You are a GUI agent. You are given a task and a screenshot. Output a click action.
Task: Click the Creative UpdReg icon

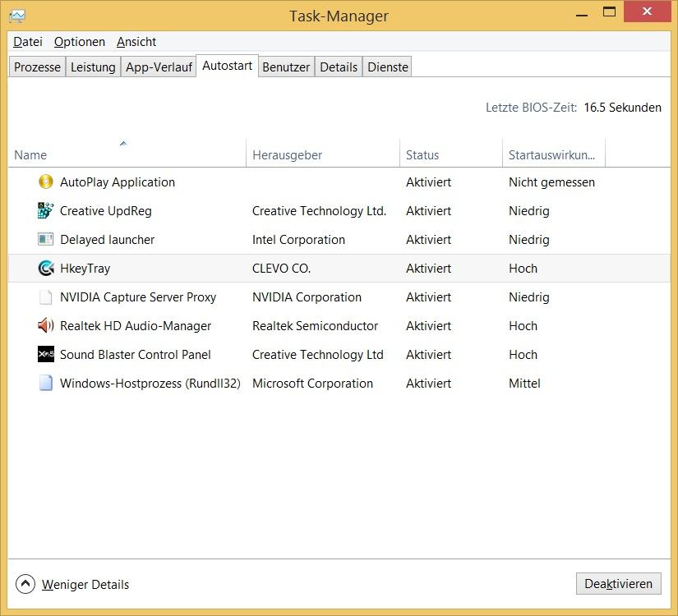[x=46, y=210]
